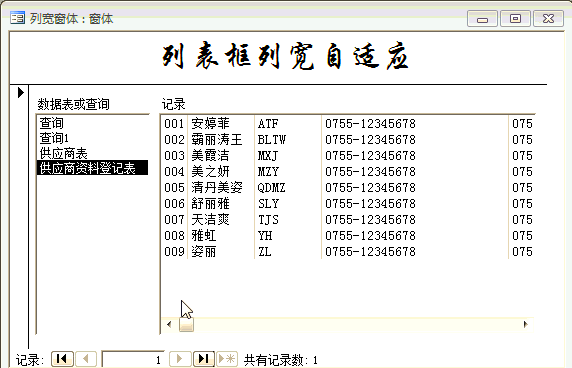Click phone number in row 001

coord(370,124)
